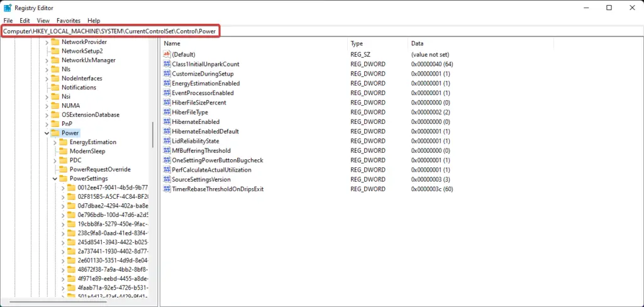Screen dimensions: 644x307
Task: Select the 2a737441-1930-4402 key
Action: click(x=113, y=251)
